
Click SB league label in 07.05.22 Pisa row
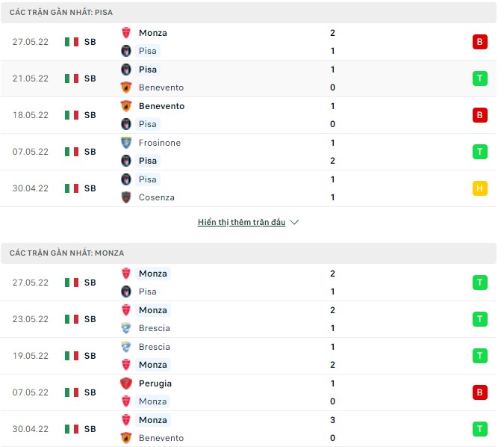coord(90,152)
